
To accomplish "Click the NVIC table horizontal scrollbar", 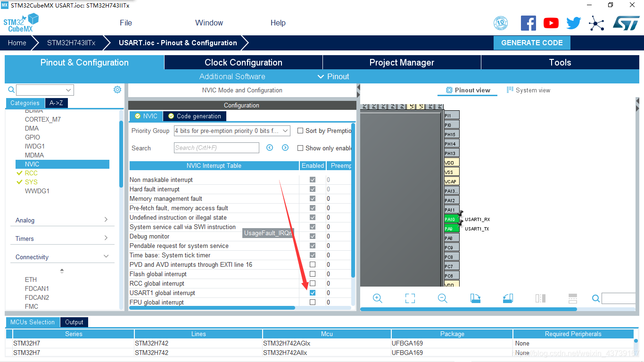I will tap(212, 308).
